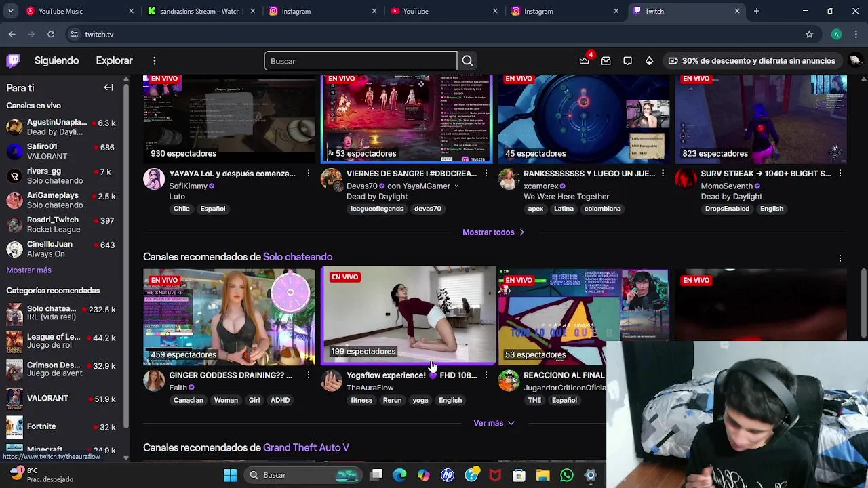
Task: Select the DropsEnabled tag
Action: pos(727,209)
